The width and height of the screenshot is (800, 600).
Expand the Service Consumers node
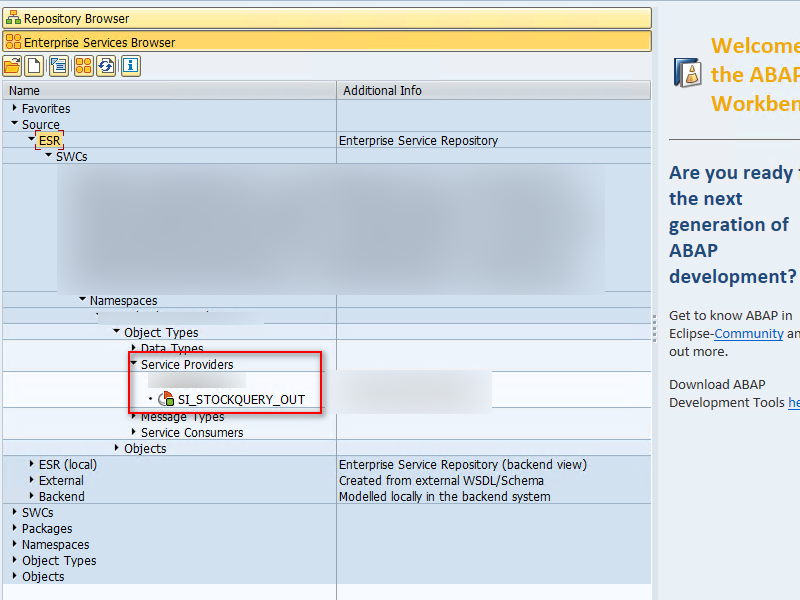[x=133, y=432]
